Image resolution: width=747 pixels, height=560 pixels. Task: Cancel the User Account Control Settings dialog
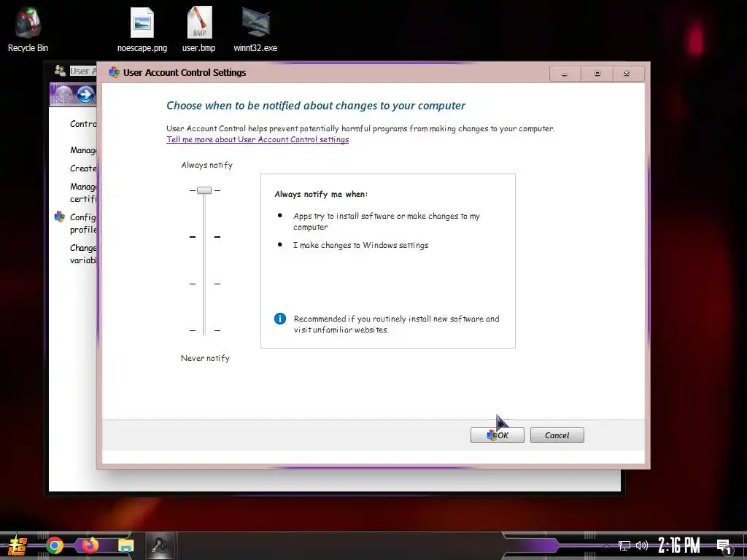click(x=557, y=435)
